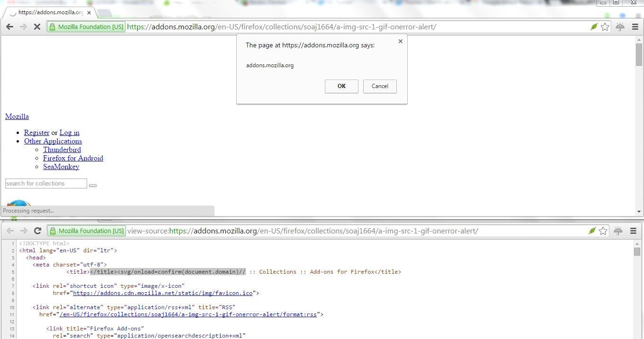The width and height of the screenshot is (644, 339).
Task: Click the meta charset line in source
Action: [x=70, y=265]
